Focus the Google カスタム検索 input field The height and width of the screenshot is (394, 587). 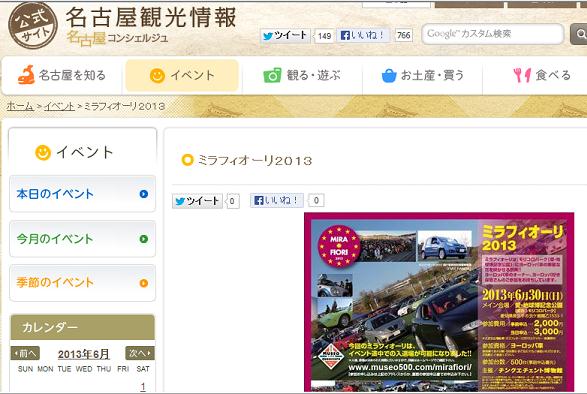click(x=493, y=34)
